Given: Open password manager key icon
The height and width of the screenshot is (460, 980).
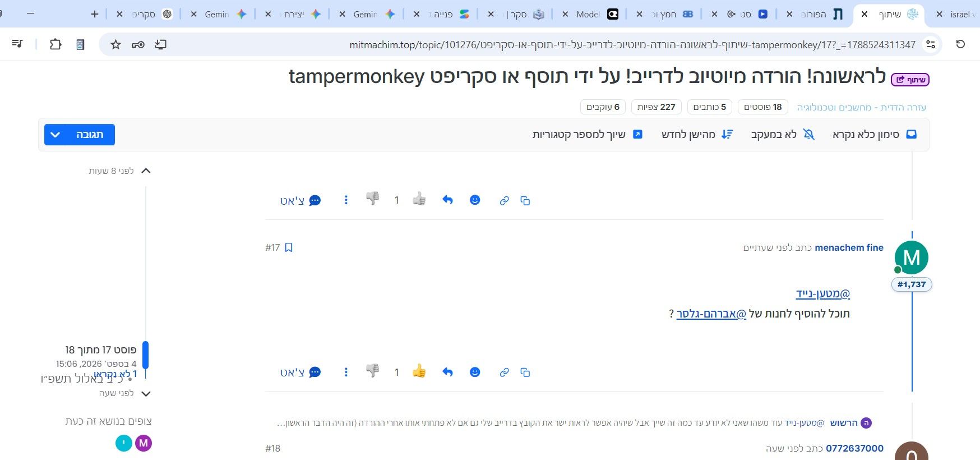Looking at the screenshot, I should point(138,44).
